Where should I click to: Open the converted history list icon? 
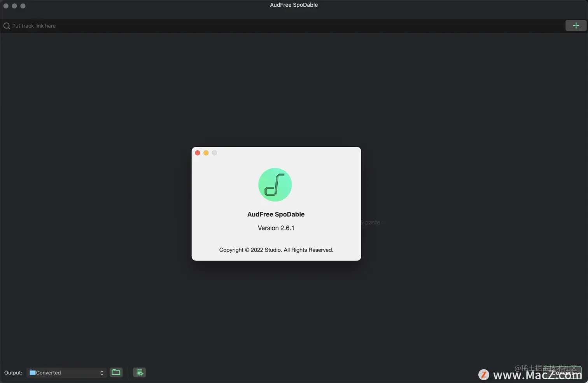[x=139, y=372]
